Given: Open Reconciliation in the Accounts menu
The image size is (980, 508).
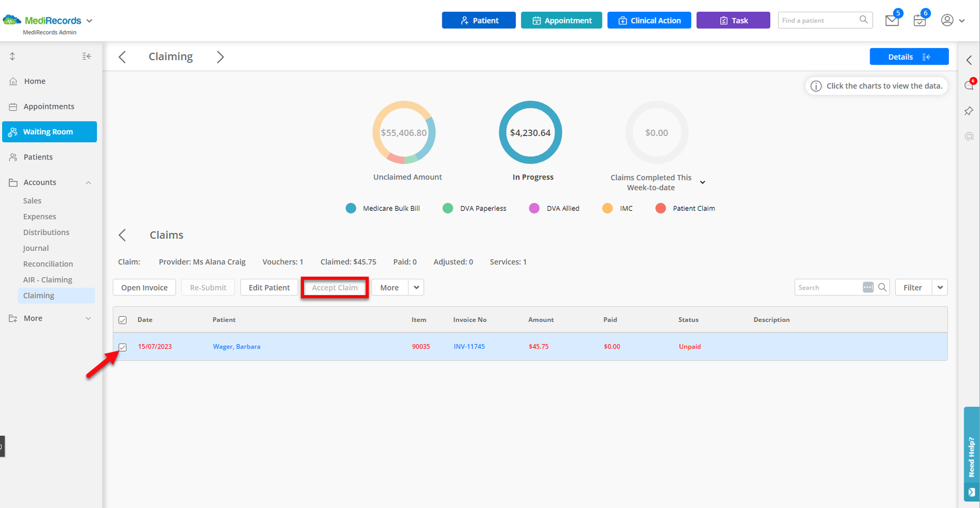Looking at the screenshot, I should pos(48,264).
